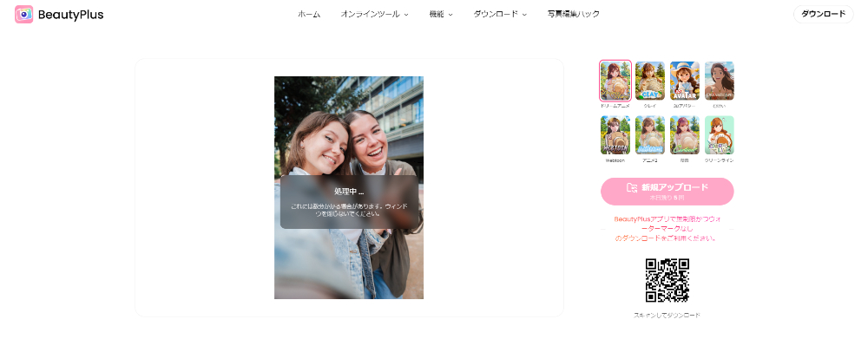This screenshot has height=339, width=868.
Task: Expand the ダウンロード navigation dropdown
Action: [500, 15]
